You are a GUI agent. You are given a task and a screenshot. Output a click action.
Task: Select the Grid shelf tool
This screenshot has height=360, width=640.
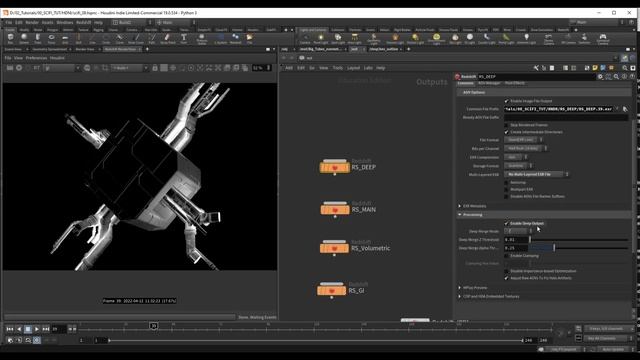tap(65, 38)
